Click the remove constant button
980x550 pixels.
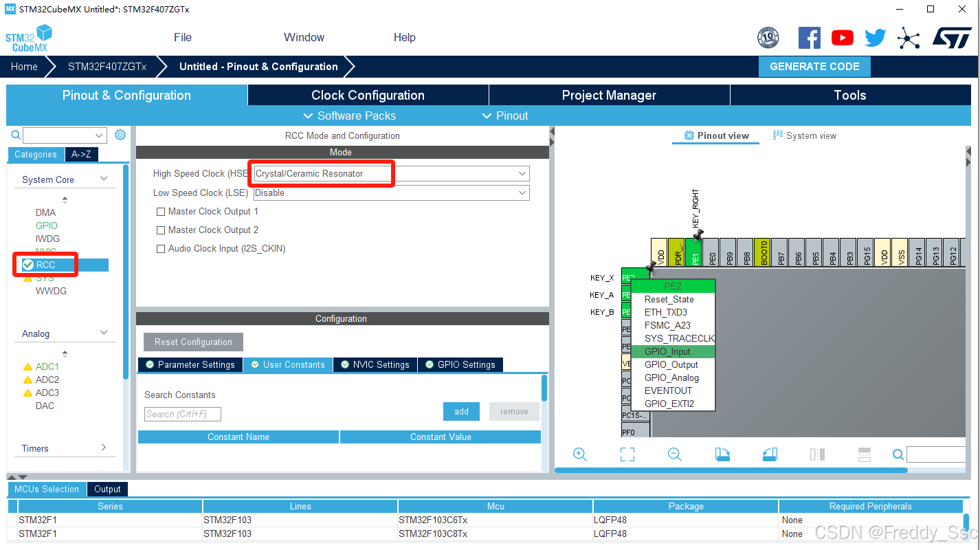click(514, 412)
